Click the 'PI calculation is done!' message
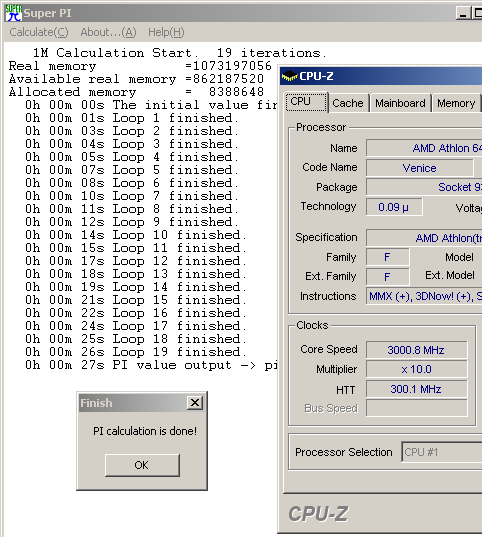482x537 pixels. pyautogui.click(x=145, y=431)
